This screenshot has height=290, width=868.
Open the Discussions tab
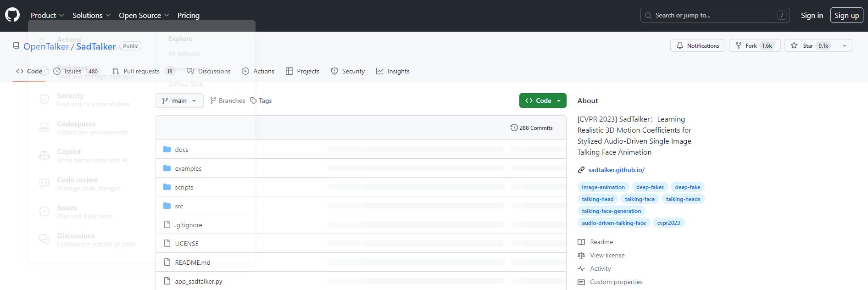[x=209, y=71]
